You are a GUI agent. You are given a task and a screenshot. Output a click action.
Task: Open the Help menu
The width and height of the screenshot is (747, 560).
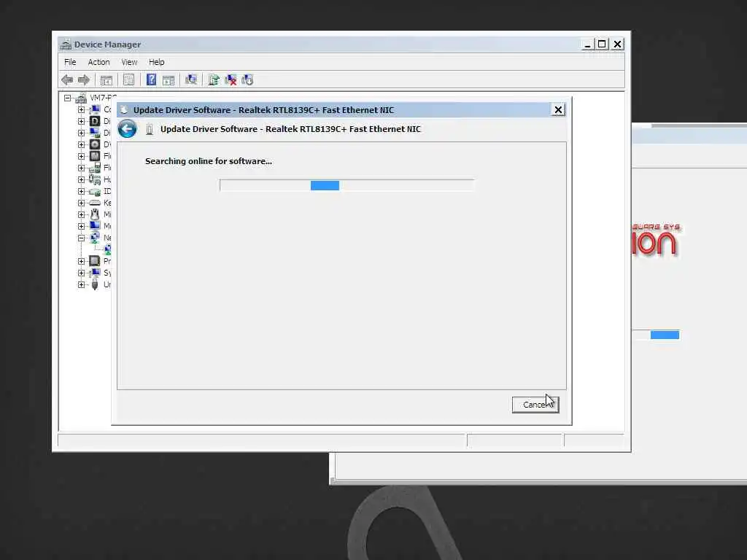pos(156,62)
